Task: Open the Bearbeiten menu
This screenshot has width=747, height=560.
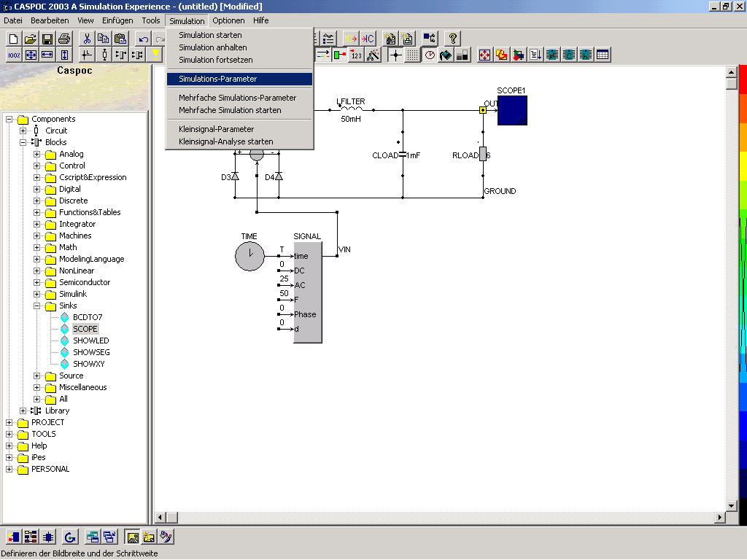Action: point(50,20)
